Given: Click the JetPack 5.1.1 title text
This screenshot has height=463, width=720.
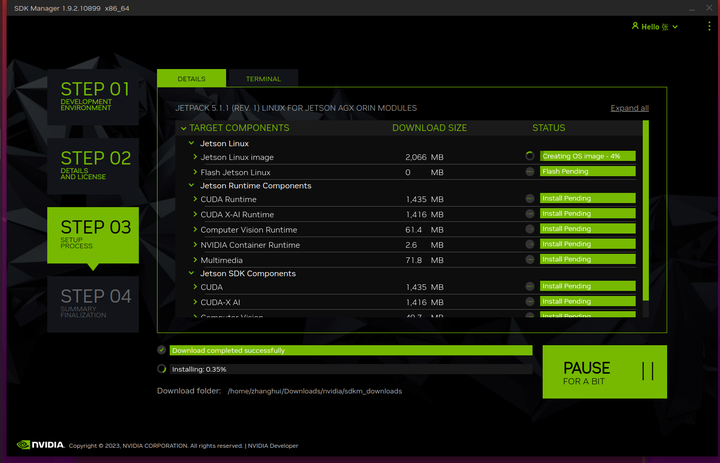Looking at the screenshot, I should coord(296,108).
